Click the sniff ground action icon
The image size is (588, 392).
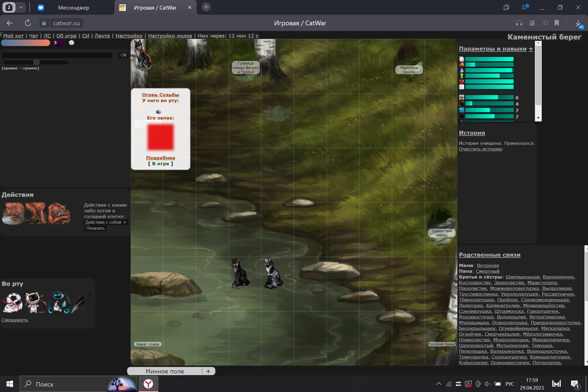pos(36,213)
